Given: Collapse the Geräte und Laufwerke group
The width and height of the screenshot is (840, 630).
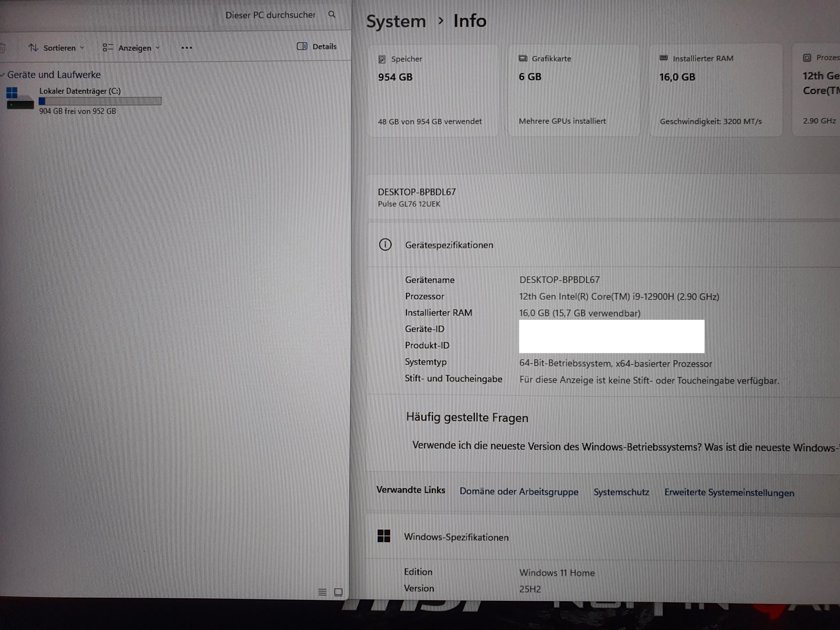Looking at the screenshot, I should click(3, 75).
